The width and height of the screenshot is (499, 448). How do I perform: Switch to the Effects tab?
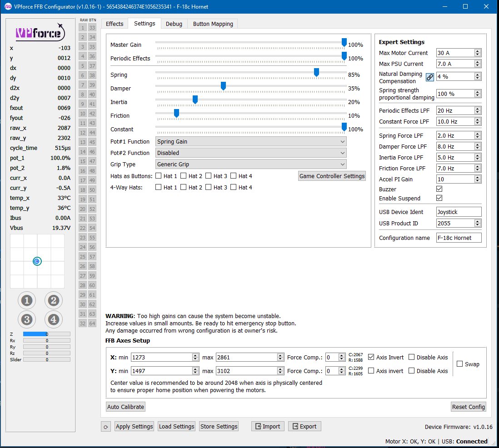[115, 24]
